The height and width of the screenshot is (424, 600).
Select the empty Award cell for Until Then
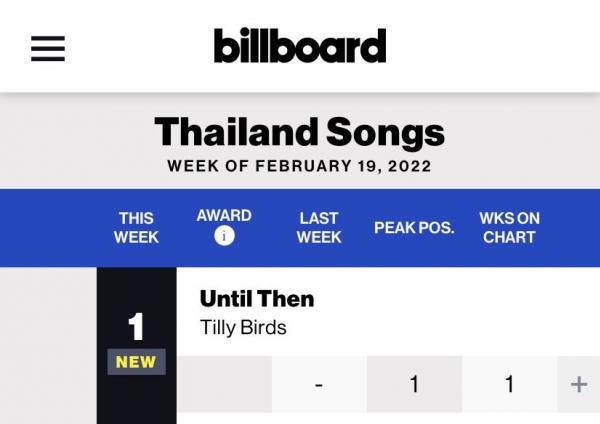[x=224, y=384]
